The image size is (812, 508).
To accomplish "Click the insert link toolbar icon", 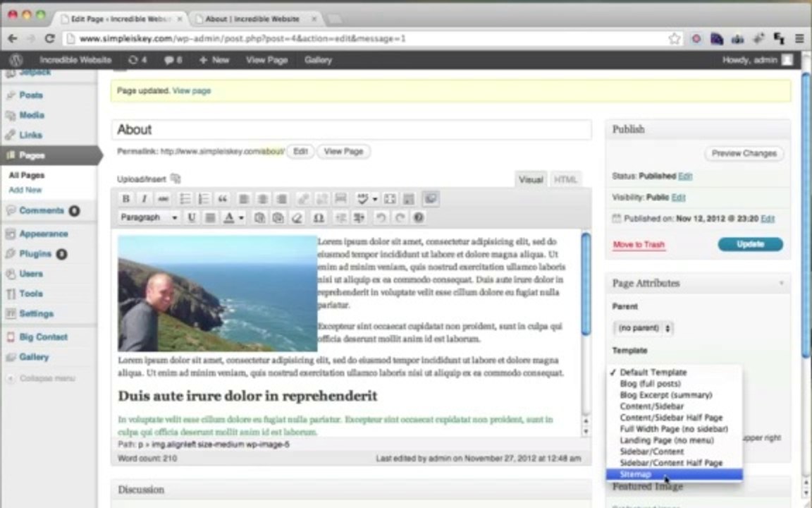I will pyautogui.click(x=303, y=198).
